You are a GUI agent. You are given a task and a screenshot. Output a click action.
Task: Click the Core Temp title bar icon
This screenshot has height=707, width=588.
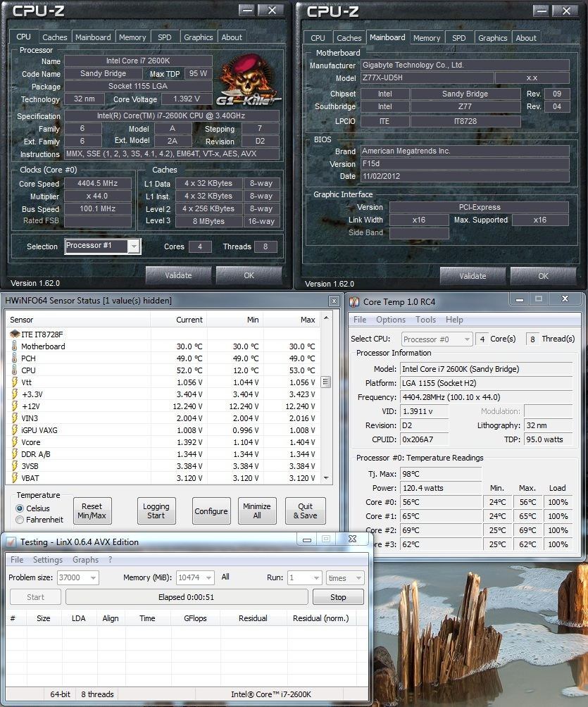(x=354, y=301)
